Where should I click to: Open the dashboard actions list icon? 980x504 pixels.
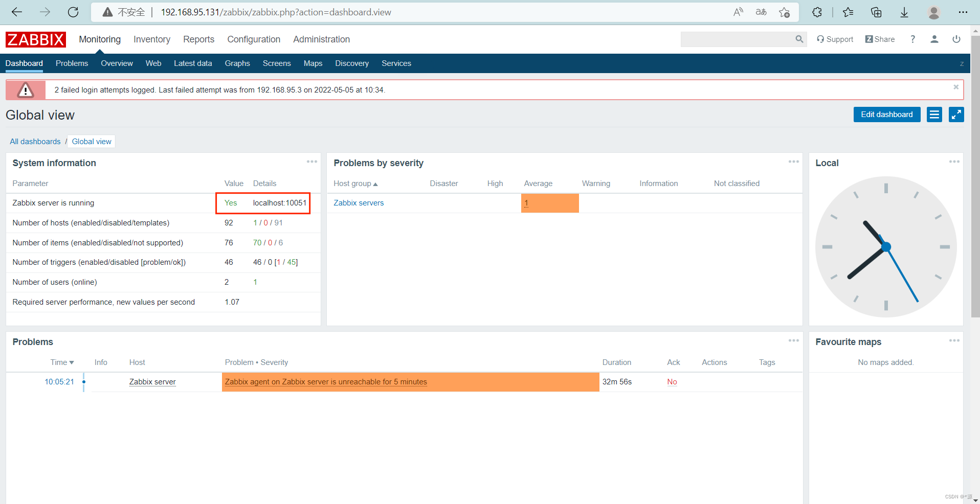(x=934, y=114)
